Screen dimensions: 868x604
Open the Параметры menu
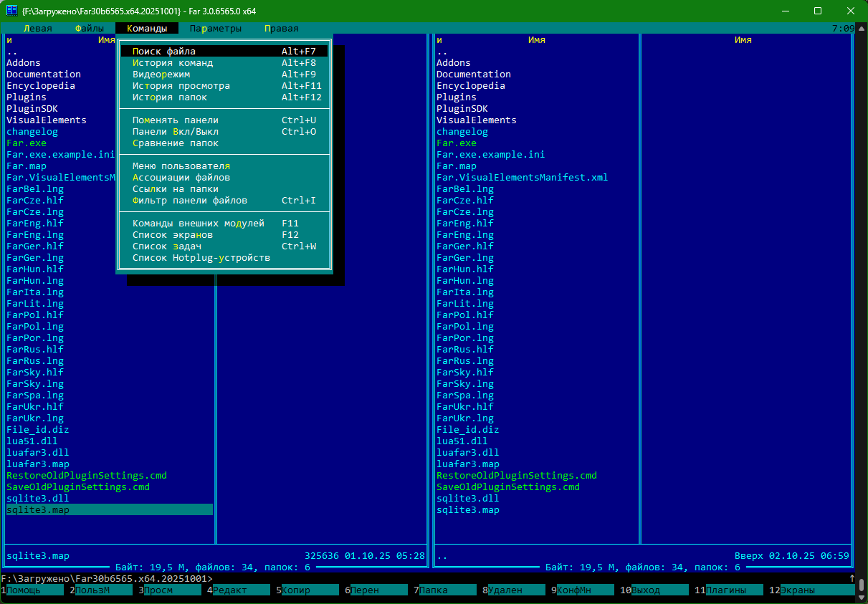pyautogui.click(x=215, y=29)
